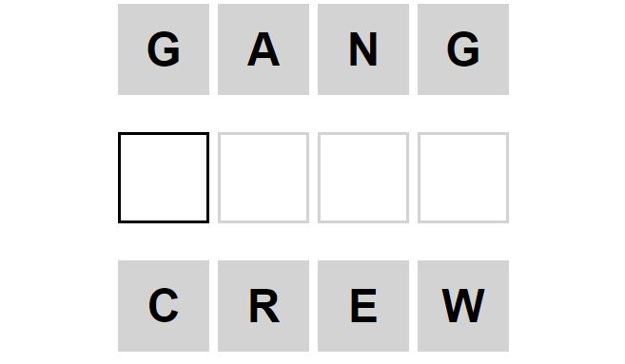Viewport: 625px width, 364px height.
Task: Pick the opening letter of the word GANG
Action: [x=164, y=49]
